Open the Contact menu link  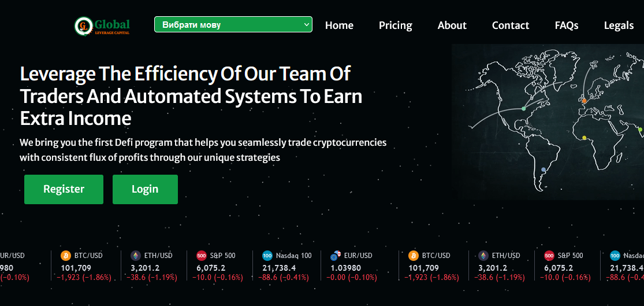click(510, 25)
